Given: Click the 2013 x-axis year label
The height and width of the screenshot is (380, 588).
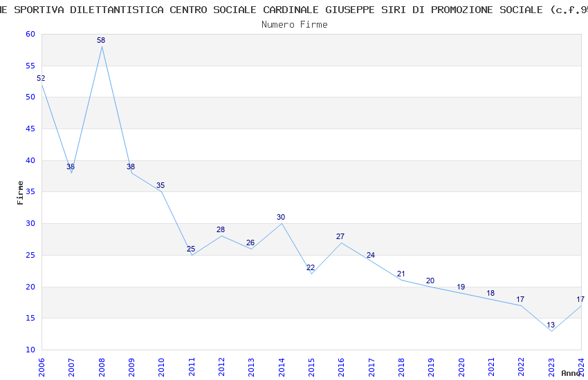Looking at the screenshot, I should [x=251, y=367].
